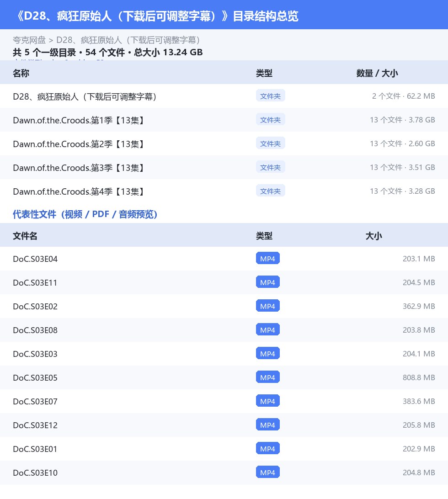
Task: Select size value 205.8 MB
Action: (419, 425)
